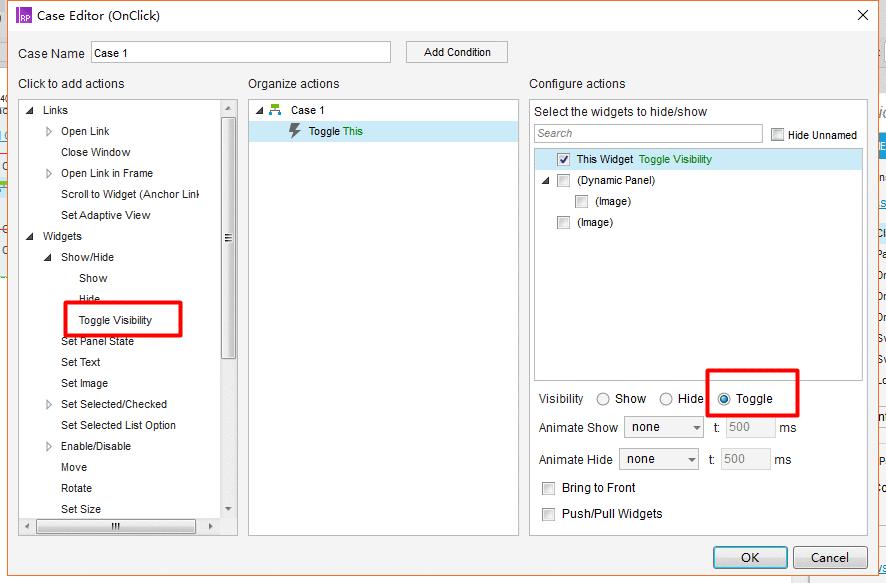Expand the Open Link item
The image size is (886, 583).
[49, 131]
